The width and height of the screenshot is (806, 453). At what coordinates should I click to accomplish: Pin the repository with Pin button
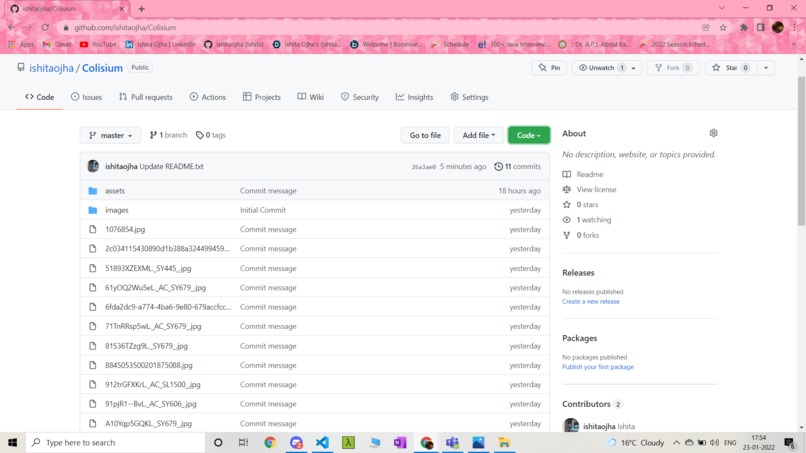click(x=549, y=68)
